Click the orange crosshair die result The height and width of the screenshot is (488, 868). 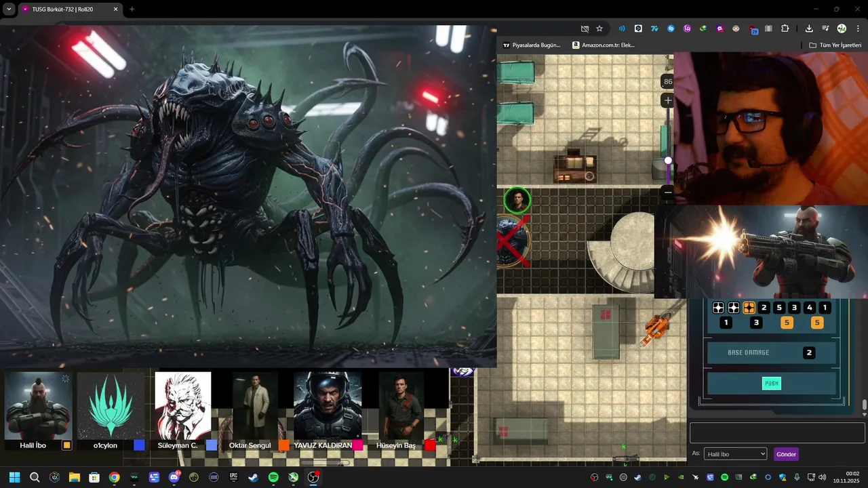point(749,308)
